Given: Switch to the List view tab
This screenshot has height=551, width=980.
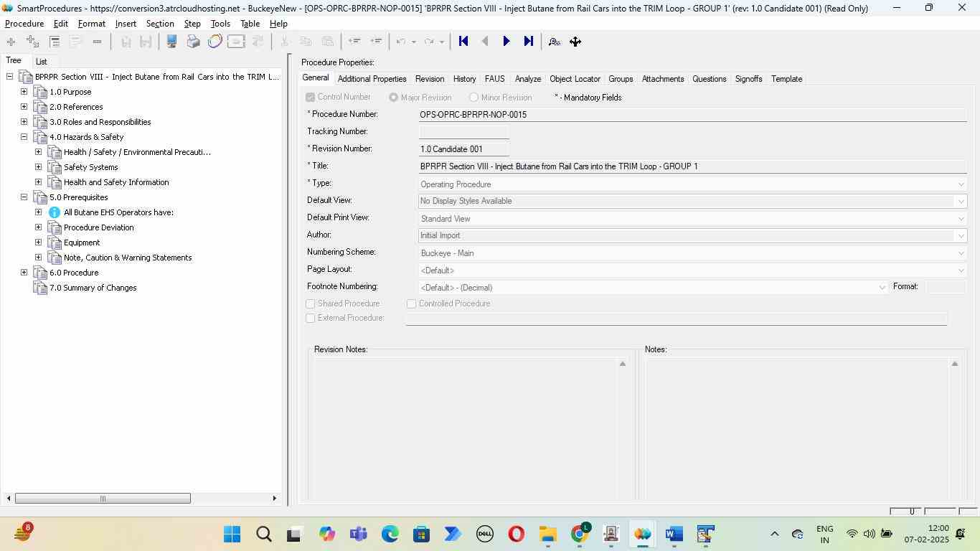Looking at the screenshot, I should (42, 62).
